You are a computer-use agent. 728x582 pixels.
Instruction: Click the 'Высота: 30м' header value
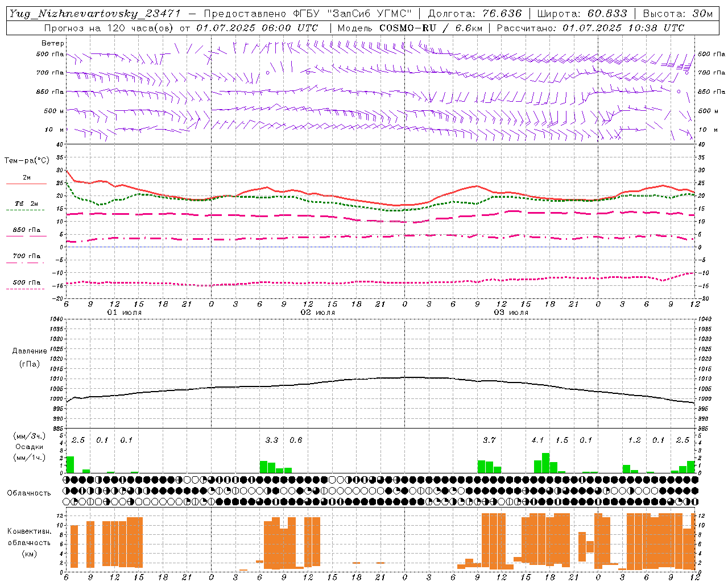pyautogui.click(x=677, y=14)
